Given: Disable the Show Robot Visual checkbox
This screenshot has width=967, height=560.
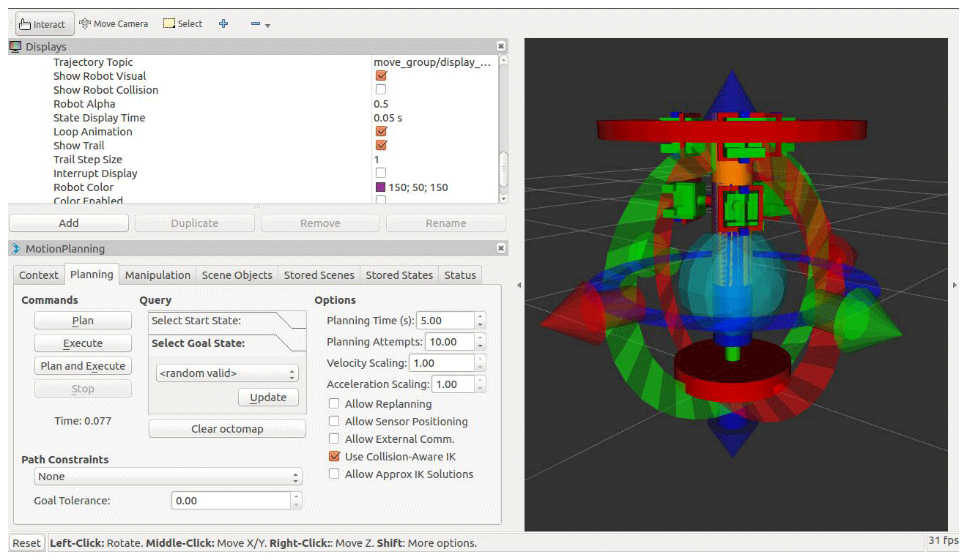Looking at the screenshot, I should [x=381, y=76].
